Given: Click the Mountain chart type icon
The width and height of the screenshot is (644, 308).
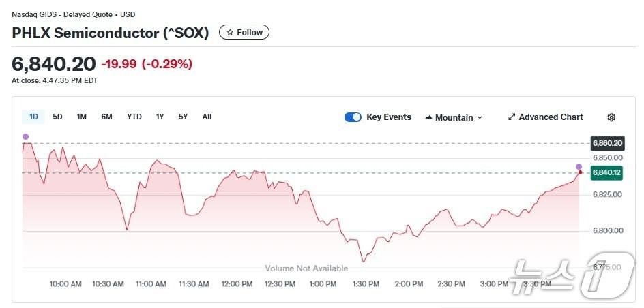Looking at the screenshot, I should coord(429,117).
